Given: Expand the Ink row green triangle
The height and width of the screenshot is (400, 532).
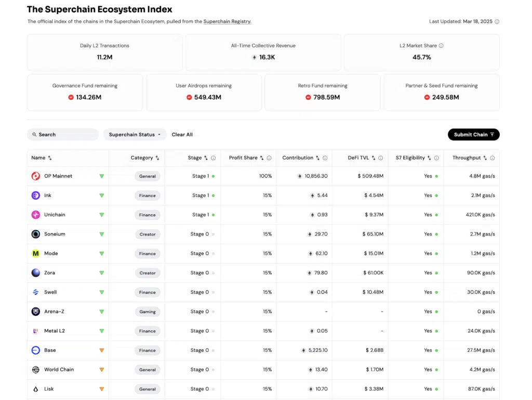Looking at the screenshot, I should (x=101, y=196).
